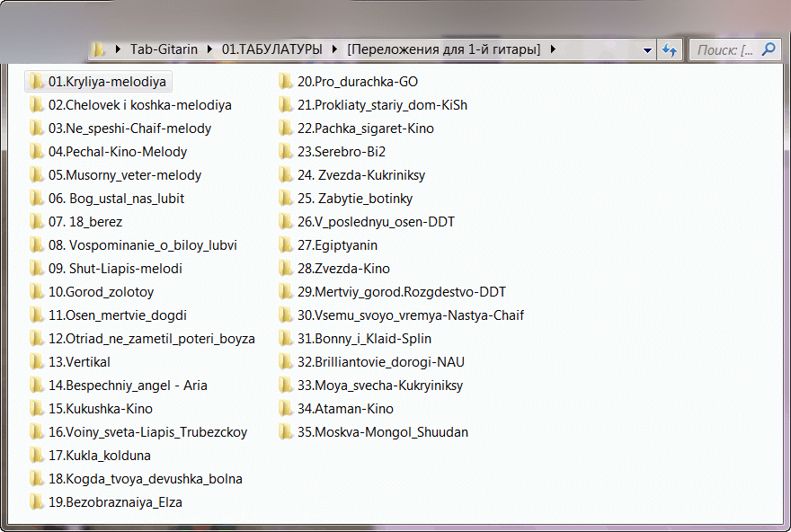Expand the arrow after the Переложения breadcrumb
Image resolution: width=791 pixels, height=532 pixels.
[x=552, y=50]
